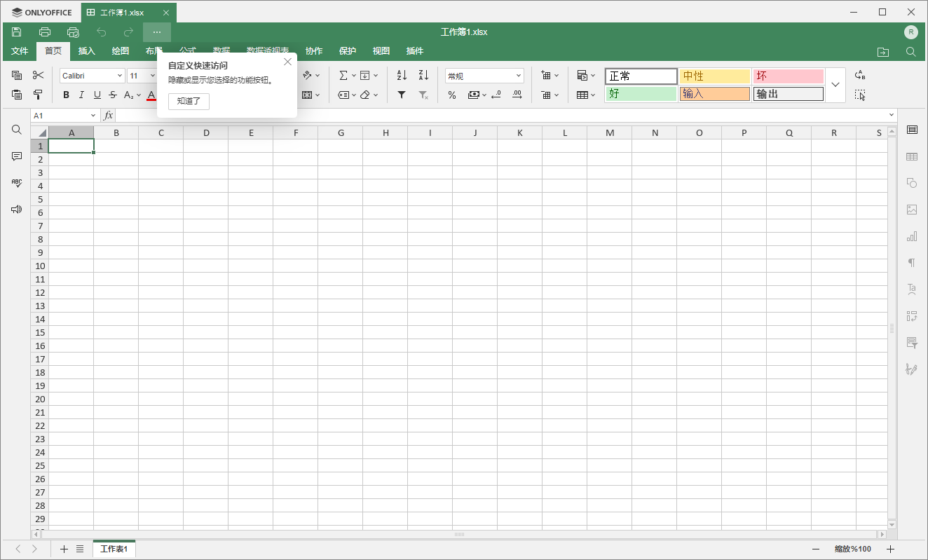Open the find and replace icon in ribbon
The width and height of the screenshot is (928, 560).
click(x=860, y=76)
